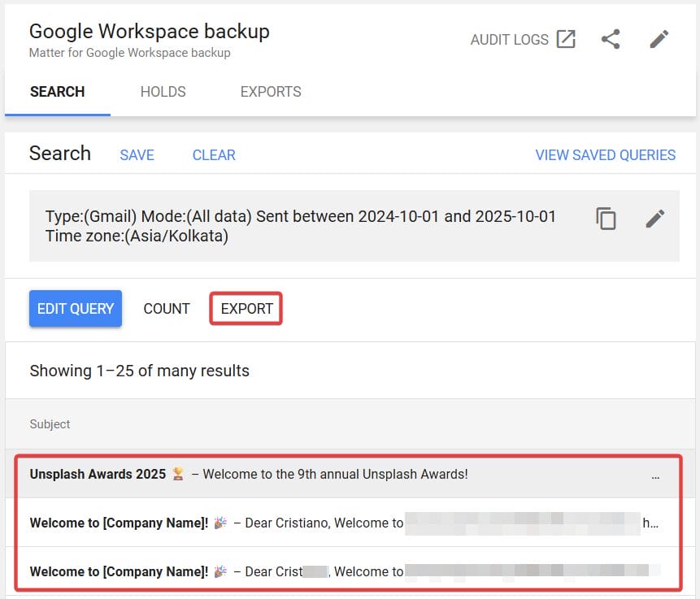The height and width of the screenshot is (599, 700).
Task: Export the search results
Action: point(246,309)
